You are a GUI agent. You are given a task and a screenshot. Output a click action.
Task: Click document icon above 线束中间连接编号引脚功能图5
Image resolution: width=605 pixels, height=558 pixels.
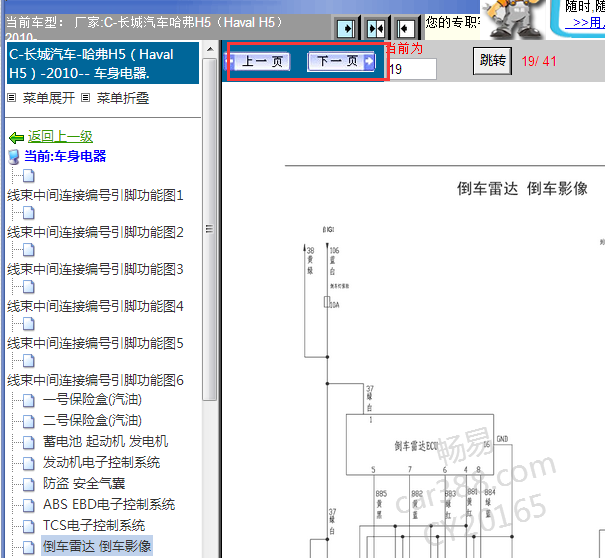[29, 324]
